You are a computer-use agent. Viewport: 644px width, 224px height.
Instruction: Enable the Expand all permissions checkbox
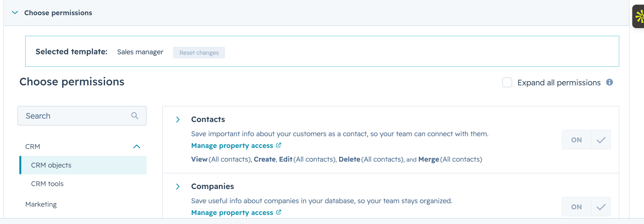507,82
